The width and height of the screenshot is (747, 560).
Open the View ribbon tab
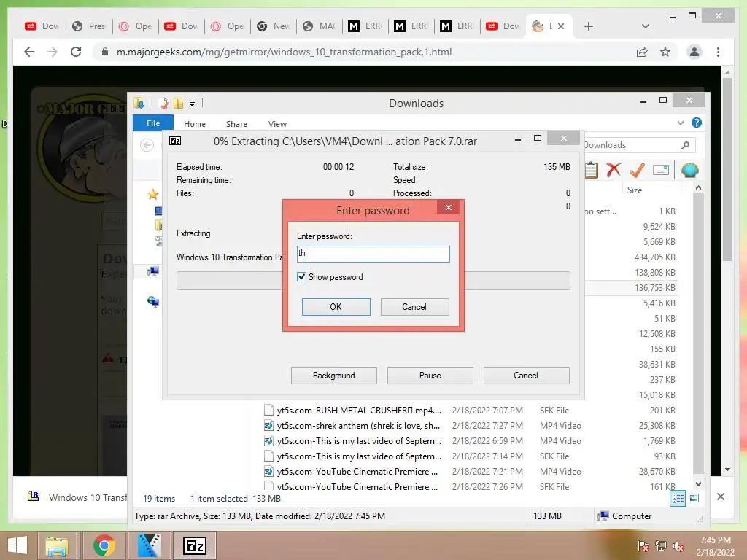(277, 124)
